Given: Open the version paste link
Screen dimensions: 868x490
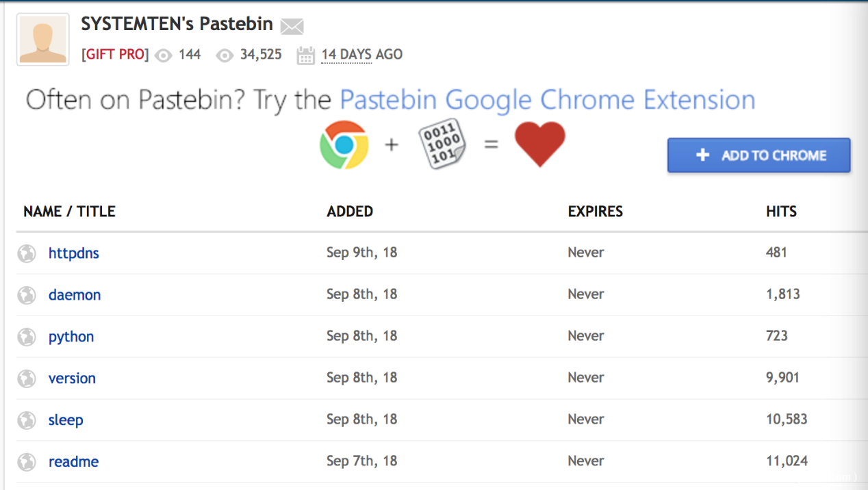Looking at the screenshot, I should pyautogui.click(x=72, y=378).
